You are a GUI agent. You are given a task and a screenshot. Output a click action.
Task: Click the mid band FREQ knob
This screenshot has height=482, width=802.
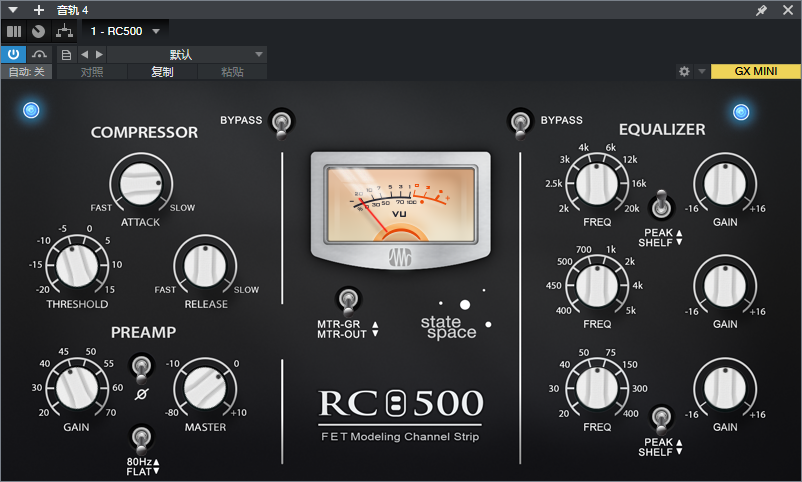point(597,285)
